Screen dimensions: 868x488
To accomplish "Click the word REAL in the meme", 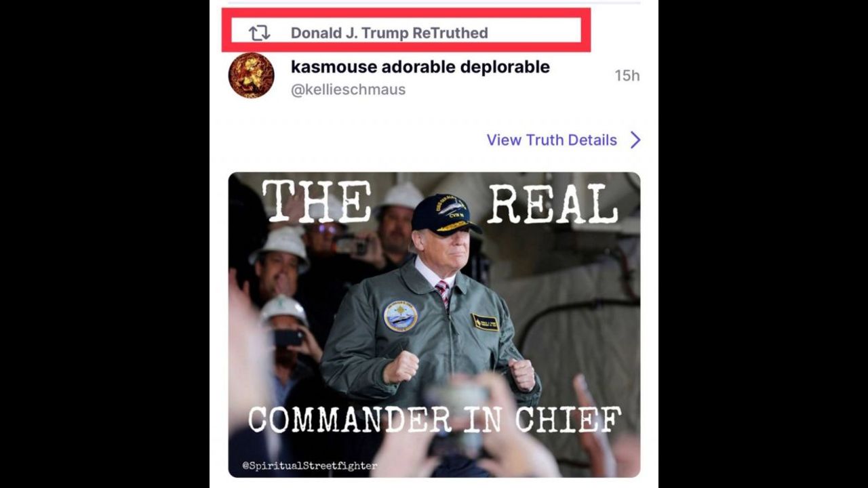I will [553, 202].
